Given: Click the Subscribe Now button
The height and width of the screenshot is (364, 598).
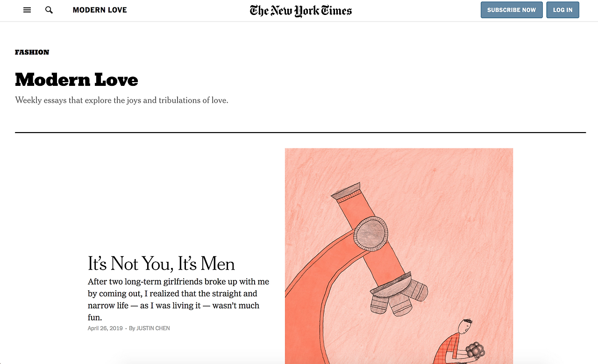Looking at the screenshot, I should click(512, 10).
